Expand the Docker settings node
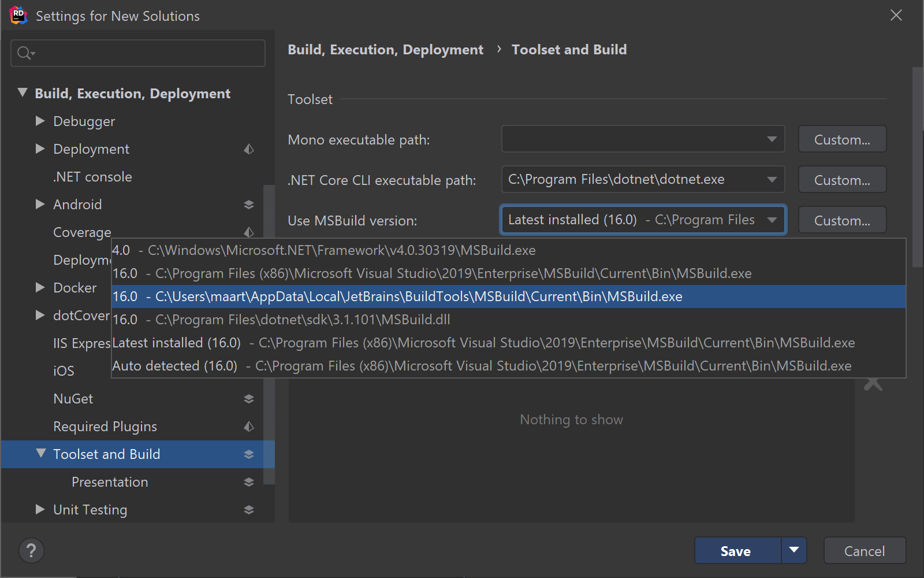Image resolution: width=924 pixels, height=578 pixels. 40,288
